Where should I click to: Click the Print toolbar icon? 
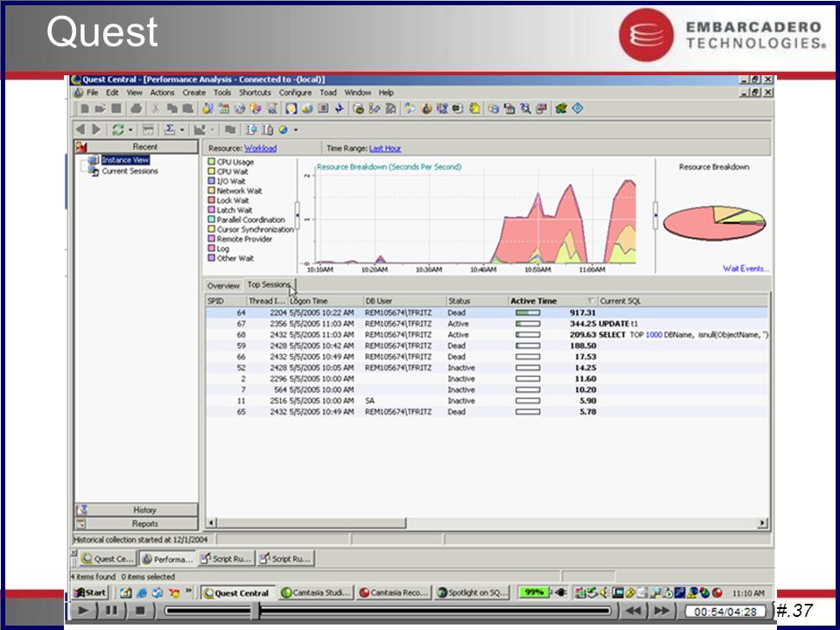136,108
